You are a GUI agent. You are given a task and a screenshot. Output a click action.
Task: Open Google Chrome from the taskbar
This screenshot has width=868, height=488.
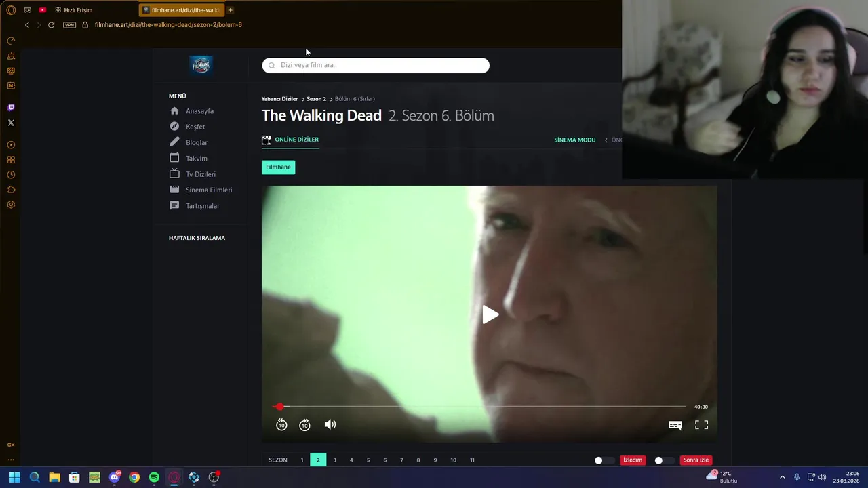(134, 477)
